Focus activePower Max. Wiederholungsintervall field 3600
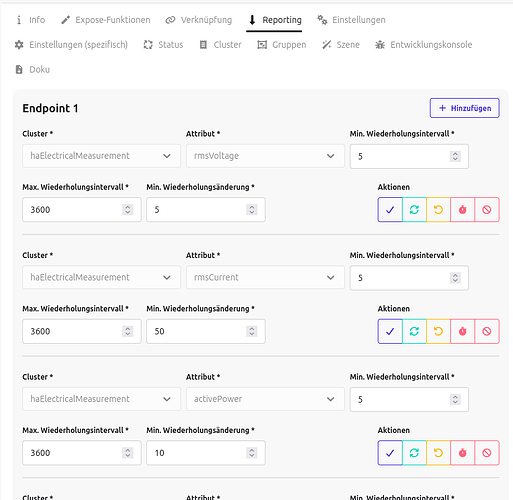513x500 pixels. pyautogui.click(x=82, y=453)
